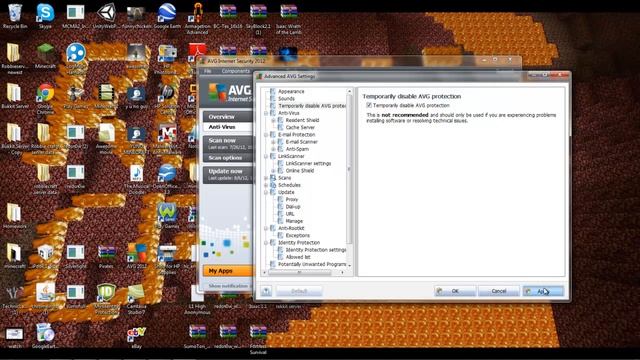Open the Pirates archive icon
Screen dimensions: 640x360
click(106, 256)
